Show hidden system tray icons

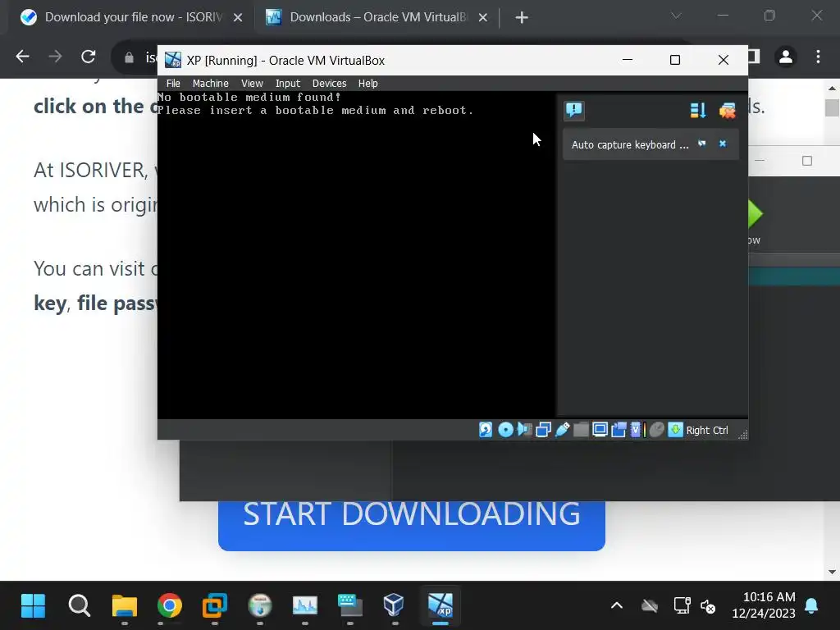coord(617,606)
